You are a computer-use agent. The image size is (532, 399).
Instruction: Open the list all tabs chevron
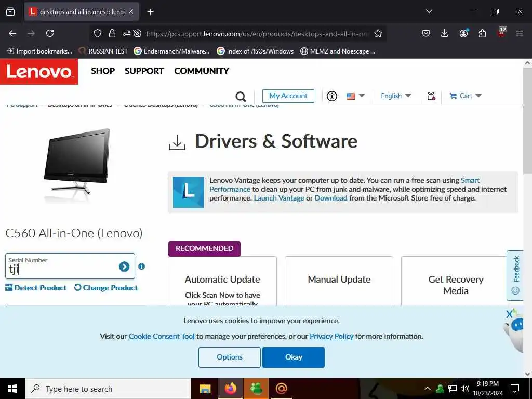429,11
